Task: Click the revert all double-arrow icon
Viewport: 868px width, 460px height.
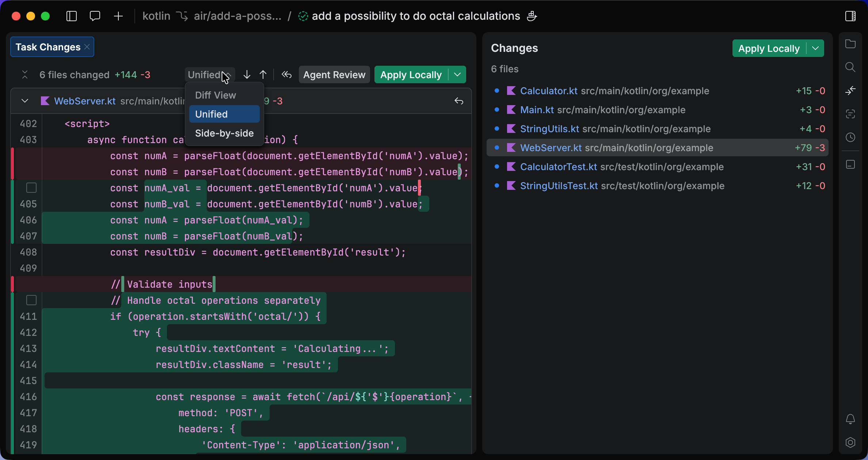Action: tap(287, 75)
